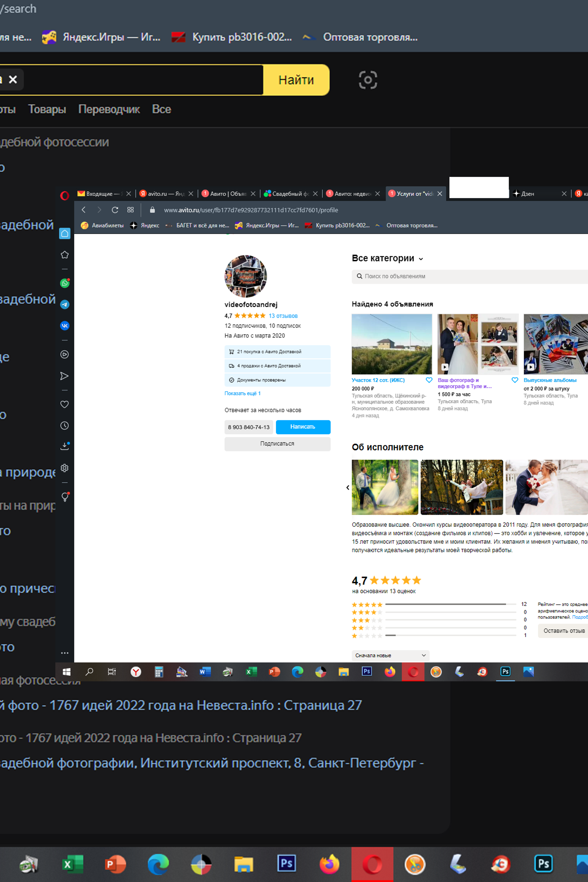Open Opera sidebar history clock icon

tap(65, 426)
